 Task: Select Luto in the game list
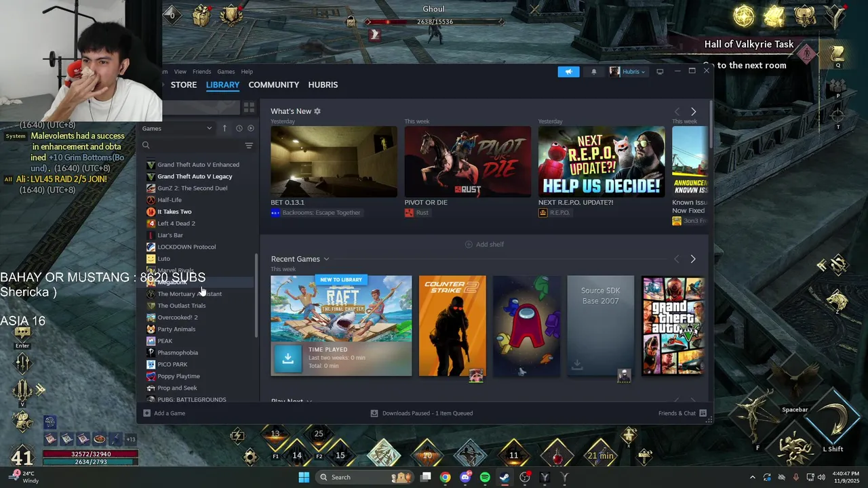[163, 259]
